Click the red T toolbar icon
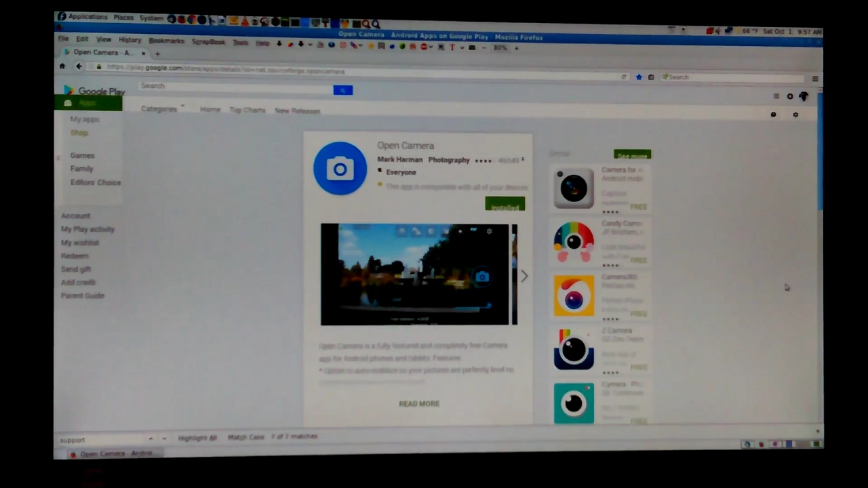The height and width of the screenshot is (488, 868). coord(452,47)
